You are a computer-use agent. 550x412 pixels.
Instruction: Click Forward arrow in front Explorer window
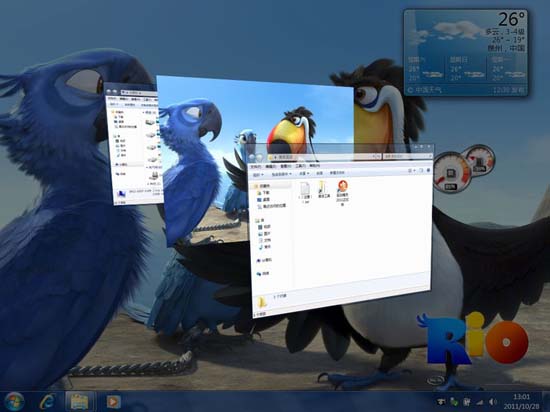pyautogui.click(x=260, y=157)
